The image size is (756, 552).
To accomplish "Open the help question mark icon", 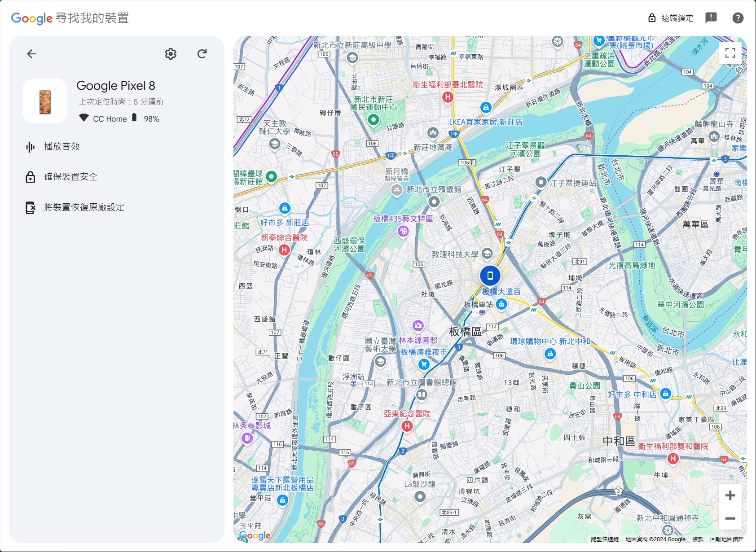I will tap(738, 18).
